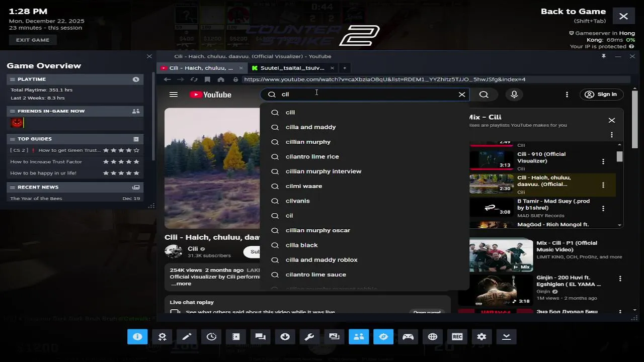Open 'How to Increase Trust Factor' guide
Image resolution: width=644 pixels, height=362 pixels.
[46, 162]
